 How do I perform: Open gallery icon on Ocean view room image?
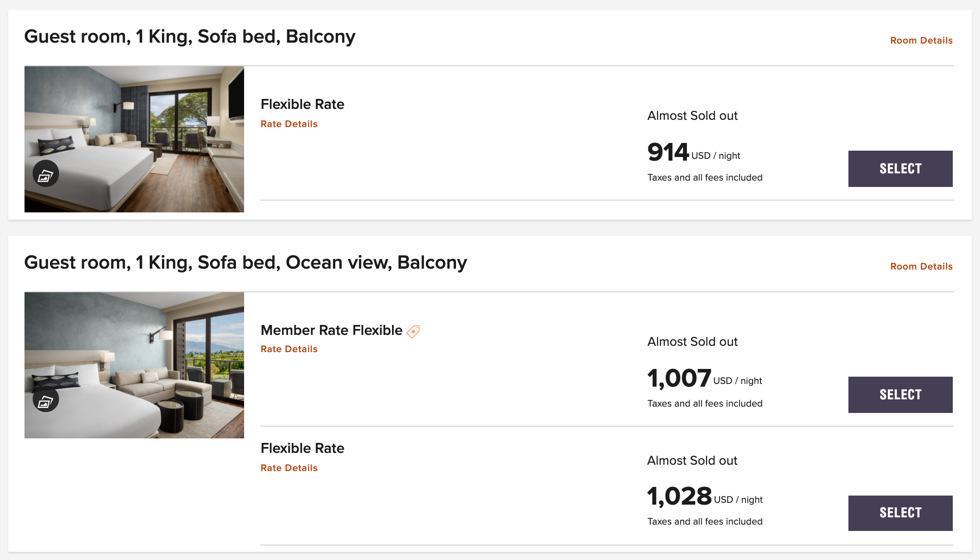[46, 400]
